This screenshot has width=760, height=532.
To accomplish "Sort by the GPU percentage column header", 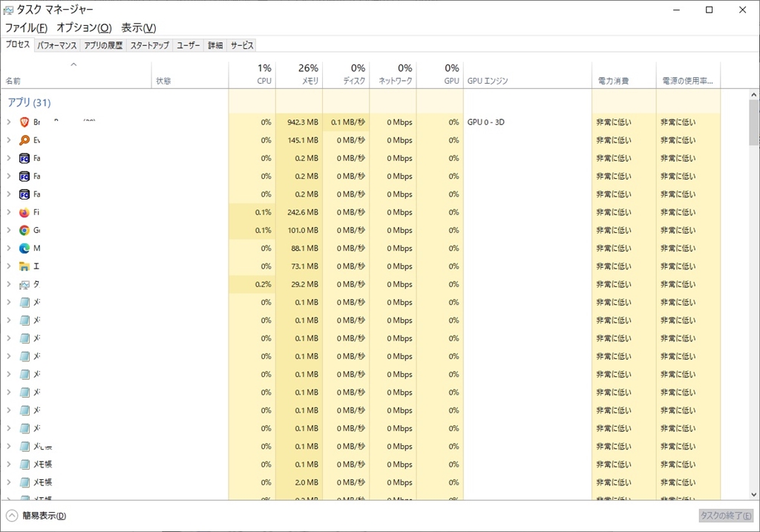I will tap(440, 75).
